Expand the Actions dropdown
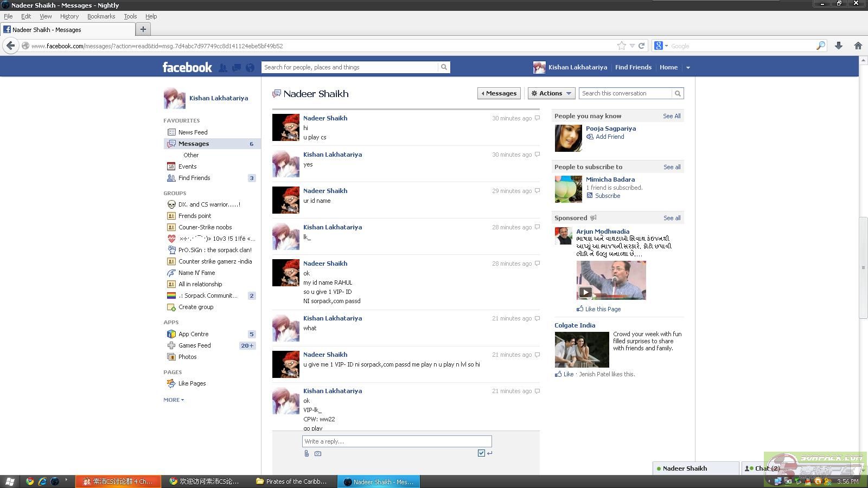 551,93
